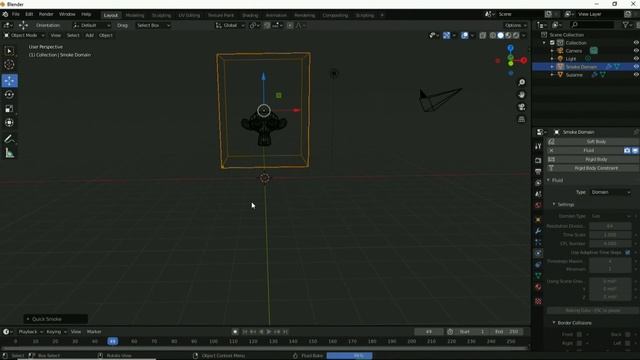Open the Select Box drag dropdown

153,25
